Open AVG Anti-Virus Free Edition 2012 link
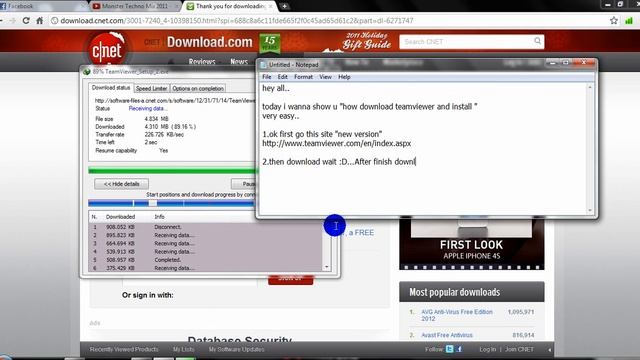 point(457,315)
